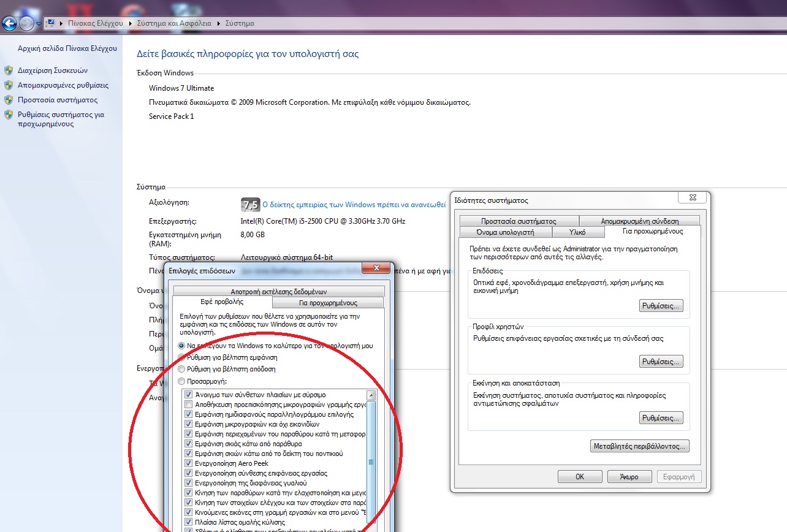787x532 pixels.
Task: Disable the Ενεργοποίηση Aero Peek checkbox
Action: tap(188, 463)
